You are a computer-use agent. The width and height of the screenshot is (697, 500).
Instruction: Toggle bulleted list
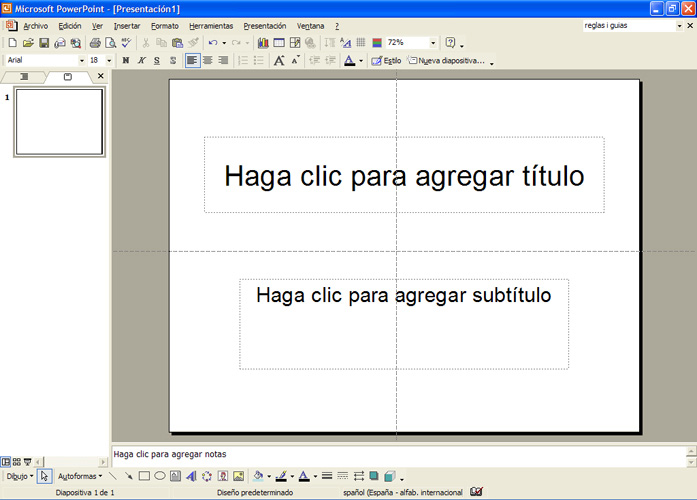pos(259,60)
